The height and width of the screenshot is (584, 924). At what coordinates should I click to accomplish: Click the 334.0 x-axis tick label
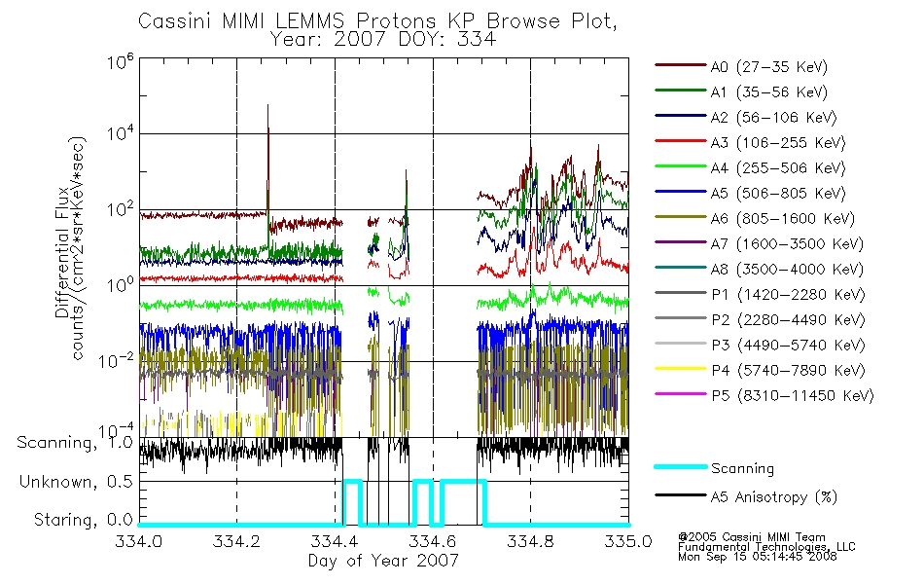[x=138, y=541]
